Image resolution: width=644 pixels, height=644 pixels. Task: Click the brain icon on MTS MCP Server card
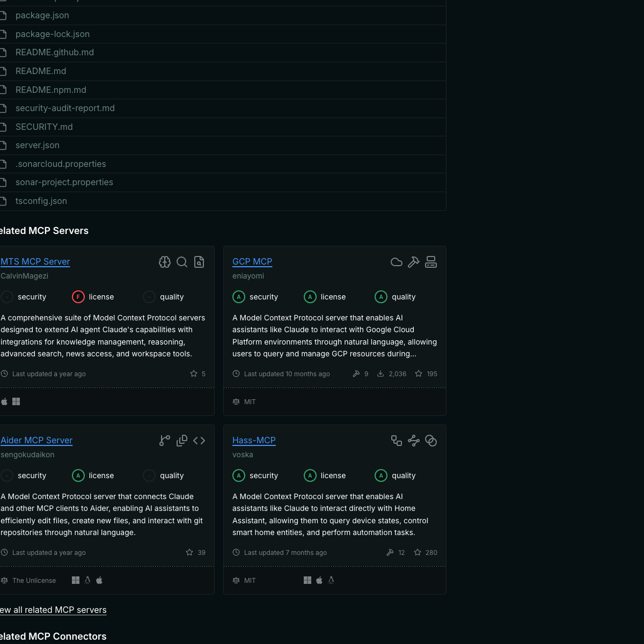[x=165, y=262]
